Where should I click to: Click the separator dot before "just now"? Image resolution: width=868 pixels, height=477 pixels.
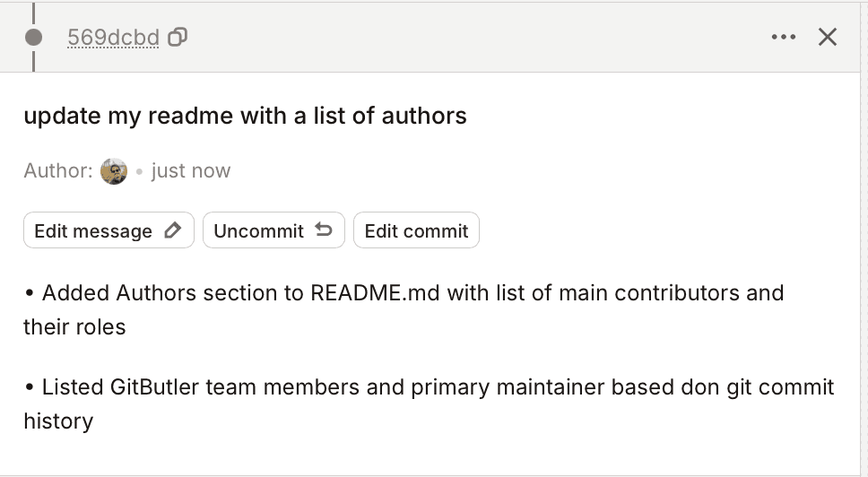(139, 170)
